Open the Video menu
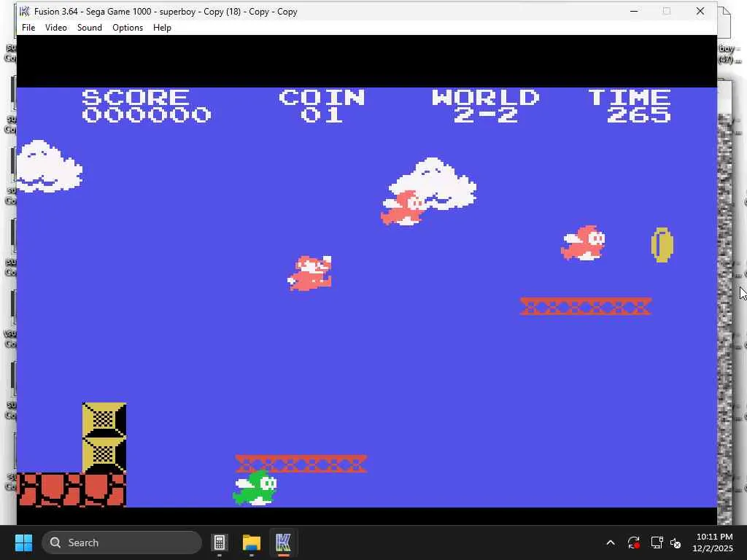 coord(55,28)
